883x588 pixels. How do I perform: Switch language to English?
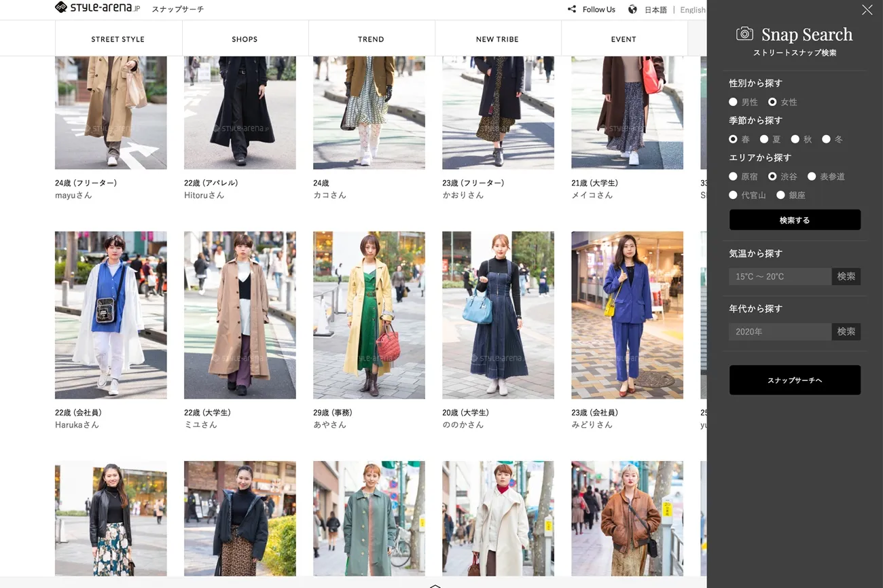tap(692, 10)
